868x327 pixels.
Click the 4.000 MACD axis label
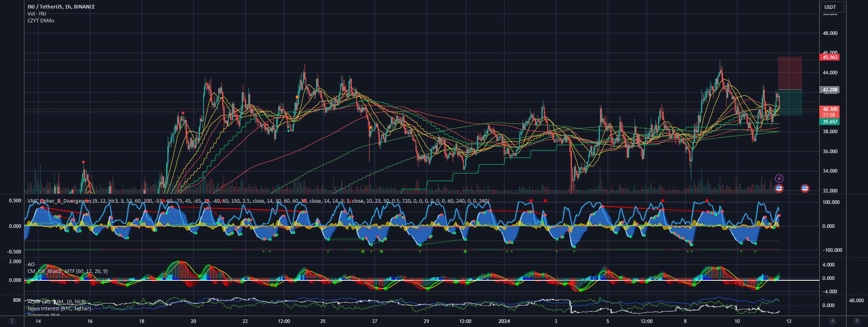click(x=828, y=265)
